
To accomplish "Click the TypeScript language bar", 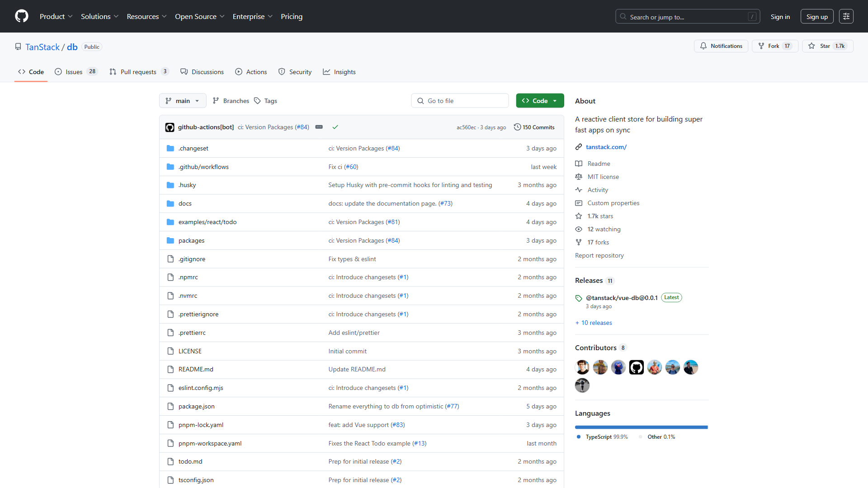I will (641, 427).
